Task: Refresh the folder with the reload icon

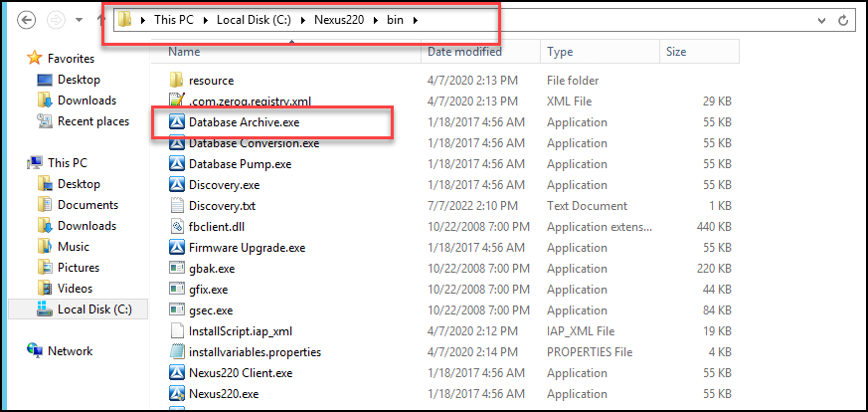Action: click(843, 21)
